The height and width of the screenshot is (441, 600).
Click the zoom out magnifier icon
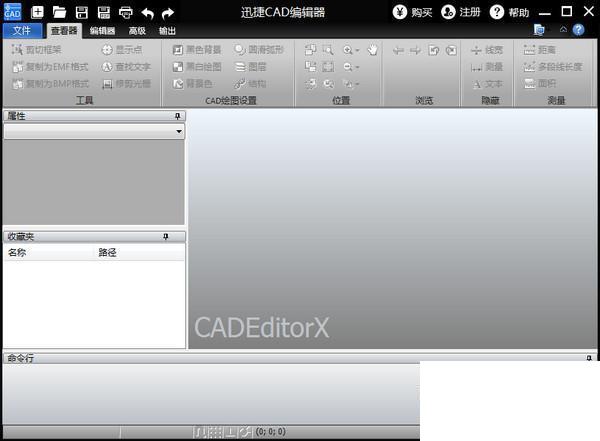pyautogui.click(x=347, y=67)
